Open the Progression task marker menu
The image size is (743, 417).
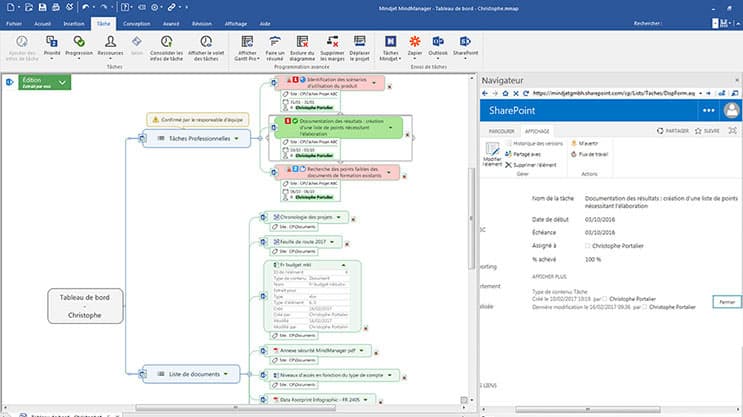[79, 47]
